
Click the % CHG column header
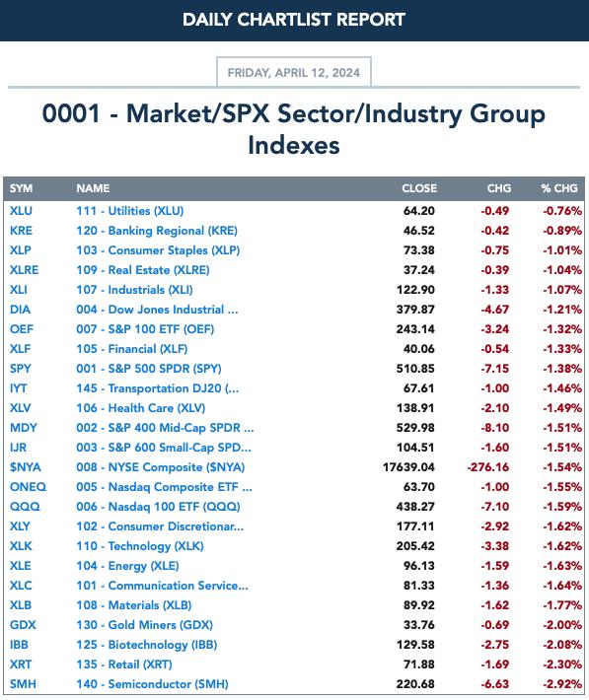(x=559, y=188)
